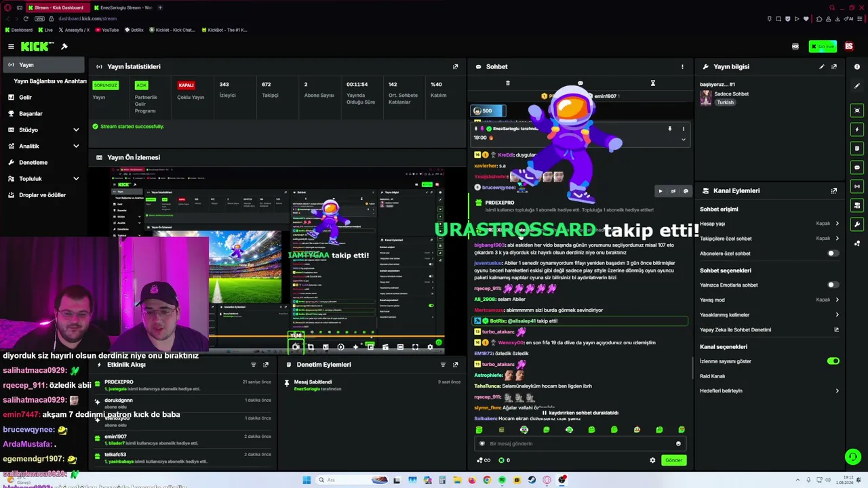
Task: Click the info icon in the right sidebar
Action: coord(857,66)
